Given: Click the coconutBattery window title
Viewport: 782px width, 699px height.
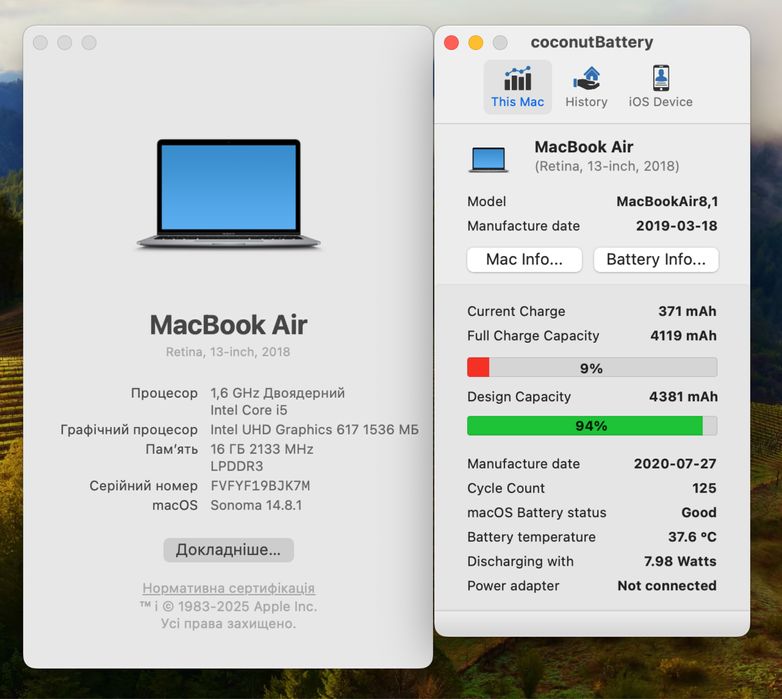Looking at the screenshot, I should [x=592, y=42].
